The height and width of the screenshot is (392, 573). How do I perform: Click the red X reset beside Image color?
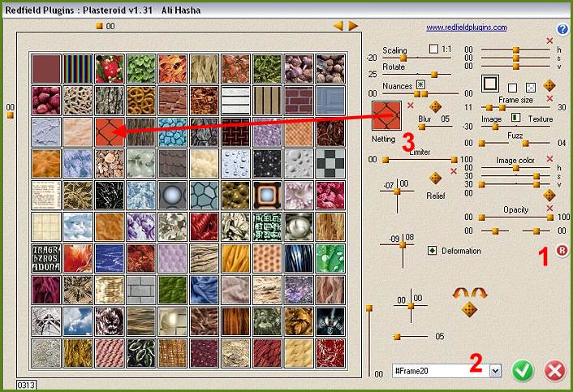[x=549, y=160]
